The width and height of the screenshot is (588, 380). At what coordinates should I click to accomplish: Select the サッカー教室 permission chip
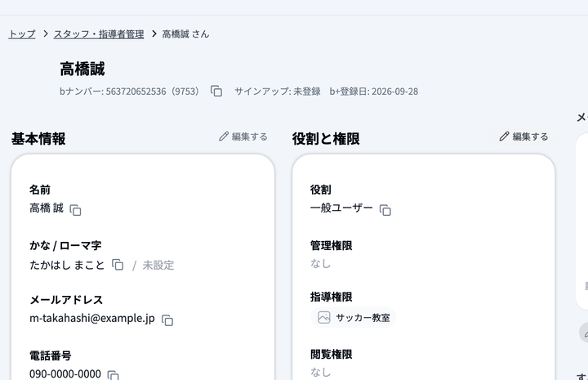tap(354, 317)
